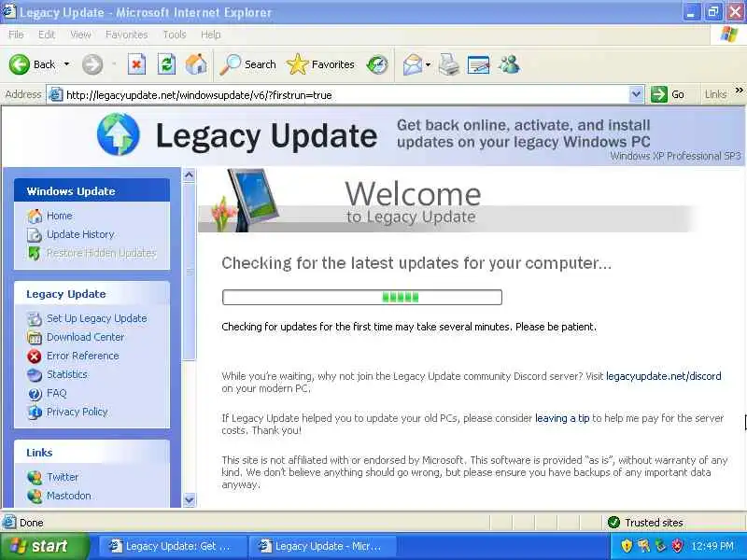747x560 pixels.
Task: Open Home in the Windows Update sidebar
Action: coord(60,216)
